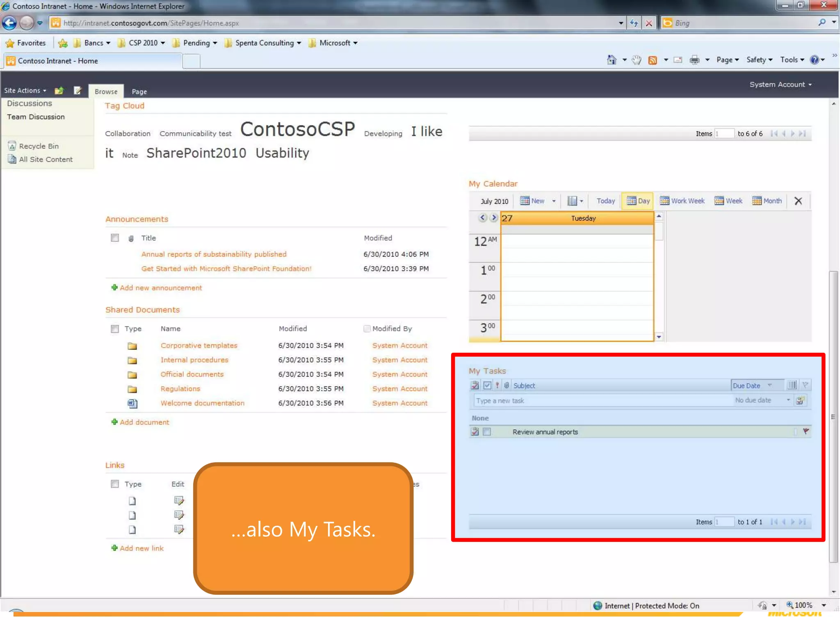Check the Announcements select-all checkbox

click(x=115, y=238)
